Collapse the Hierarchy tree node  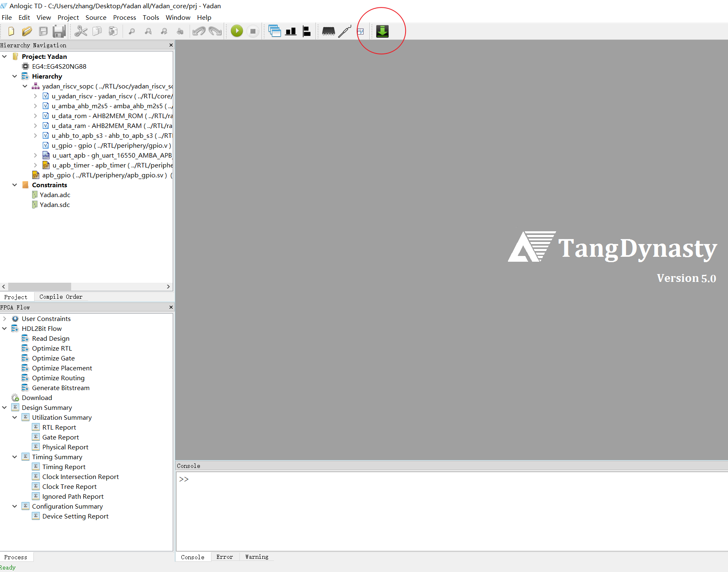click(x=15, y=76)
